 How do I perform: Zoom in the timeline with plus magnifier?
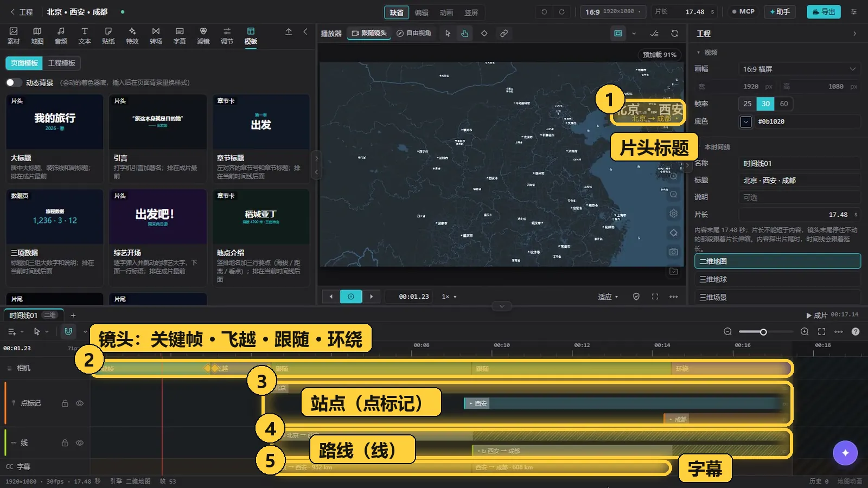click(x=805, y=331)
